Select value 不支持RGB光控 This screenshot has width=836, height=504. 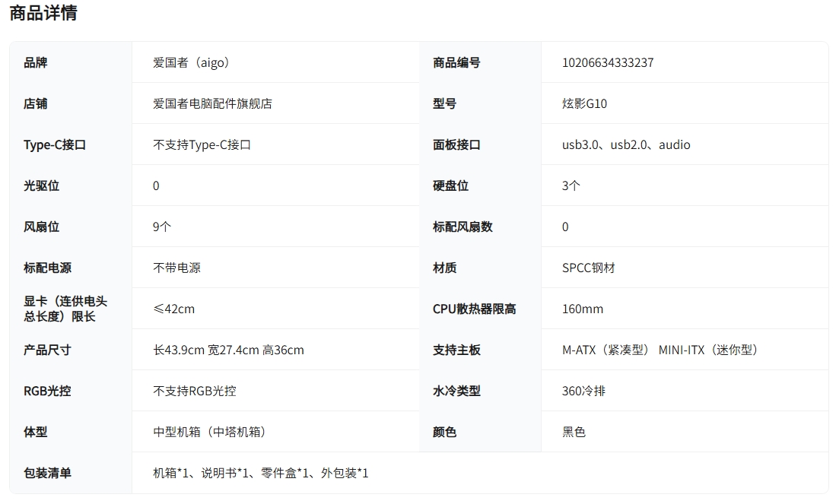pos(195,391)
